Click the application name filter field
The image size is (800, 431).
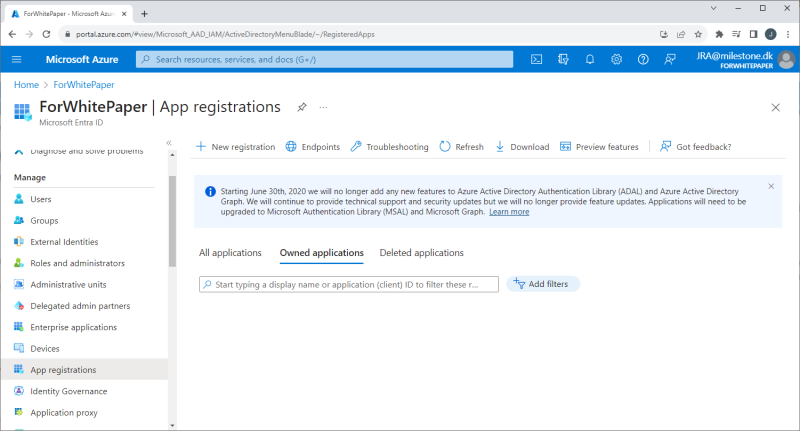[x=349, y=284]
